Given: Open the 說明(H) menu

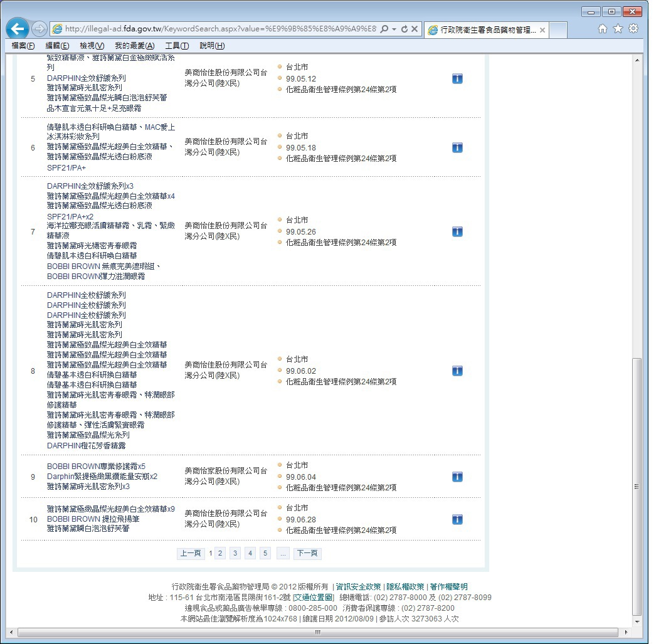Looking at the screenshot, I should pyautogui.click(x=211, y=46).
